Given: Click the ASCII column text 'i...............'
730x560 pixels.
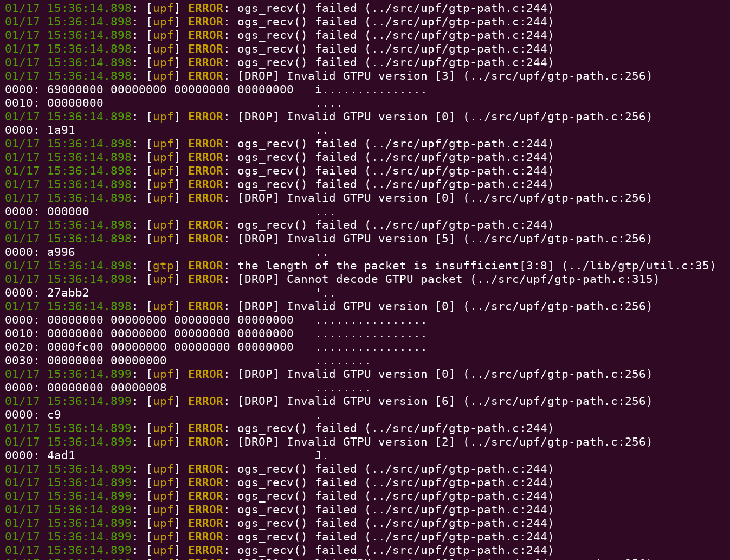Looking at the screenshot, I should pos(371,89).
